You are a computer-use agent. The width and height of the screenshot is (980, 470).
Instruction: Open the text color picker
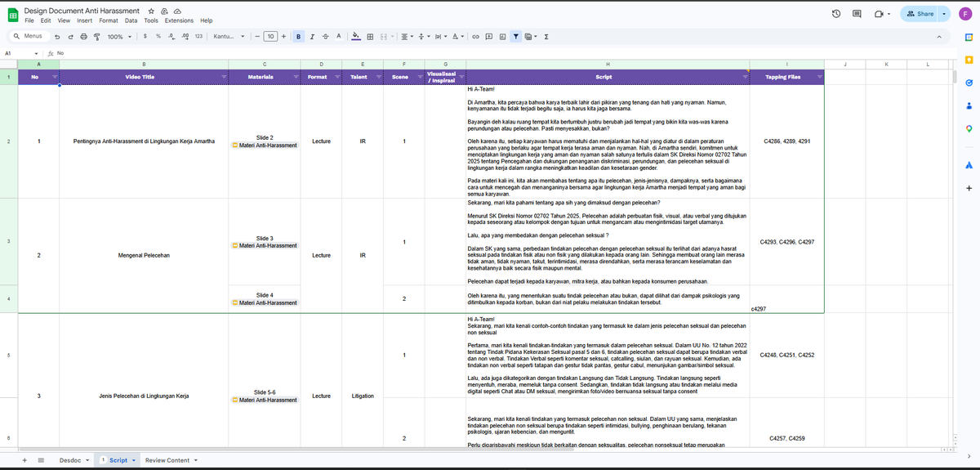point(339,36)
